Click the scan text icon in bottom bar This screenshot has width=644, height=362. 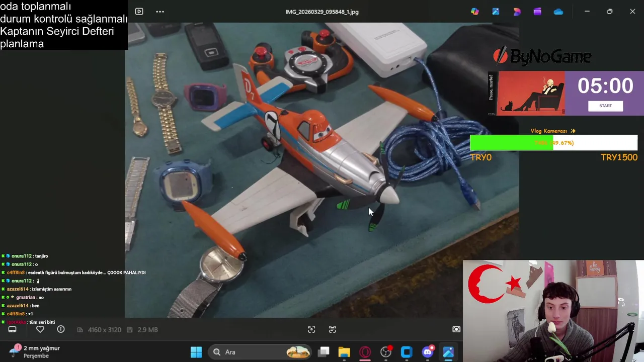(333, 329)
